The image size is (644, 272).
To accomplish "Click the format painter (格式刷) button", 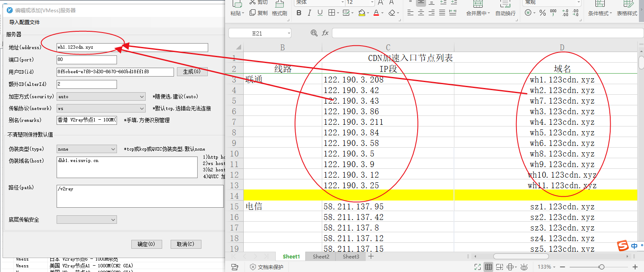I will (279, 8).
